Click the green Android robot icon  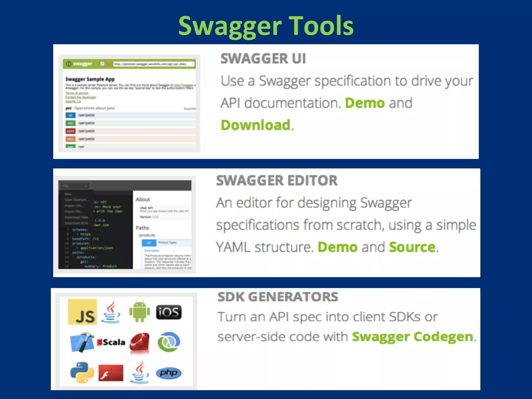(139, 312)
